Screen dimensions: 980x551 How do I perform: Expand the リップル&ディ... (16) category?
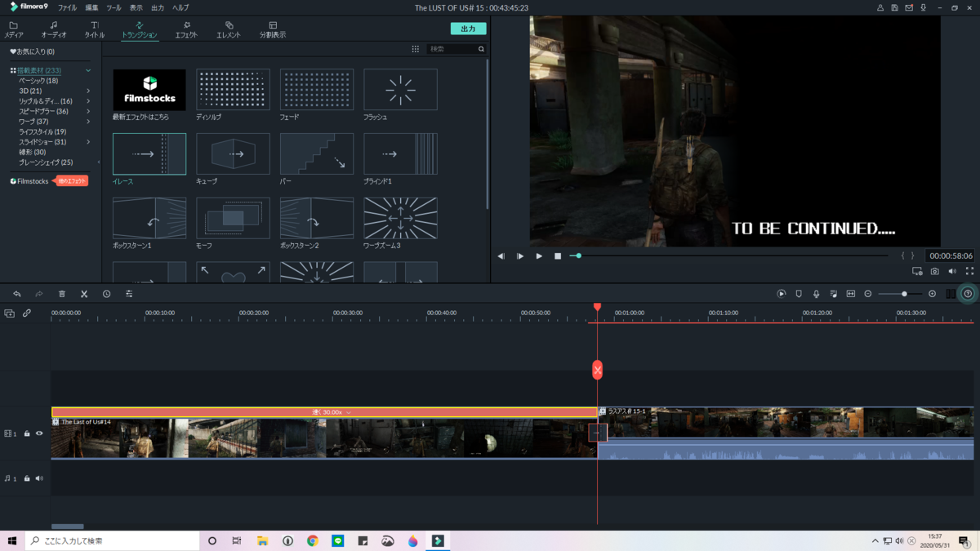coord(88,101)
